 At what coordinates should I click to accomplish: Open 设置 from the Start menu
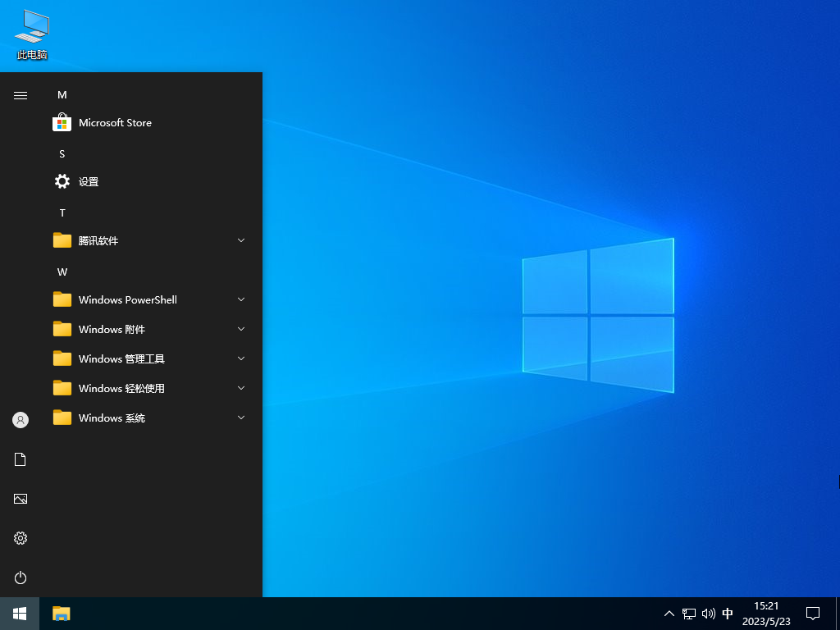pyautogui.click(x=89, y=181)
